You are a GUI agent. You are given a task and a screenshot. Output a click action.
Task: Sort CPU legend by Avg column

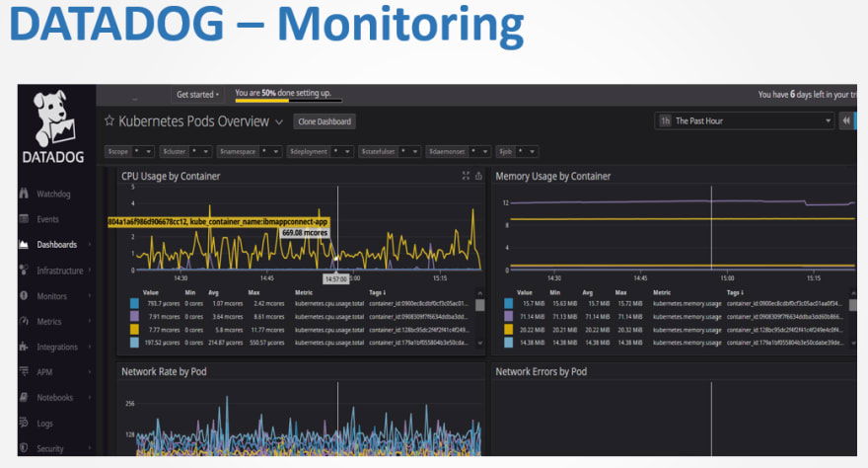213,292
